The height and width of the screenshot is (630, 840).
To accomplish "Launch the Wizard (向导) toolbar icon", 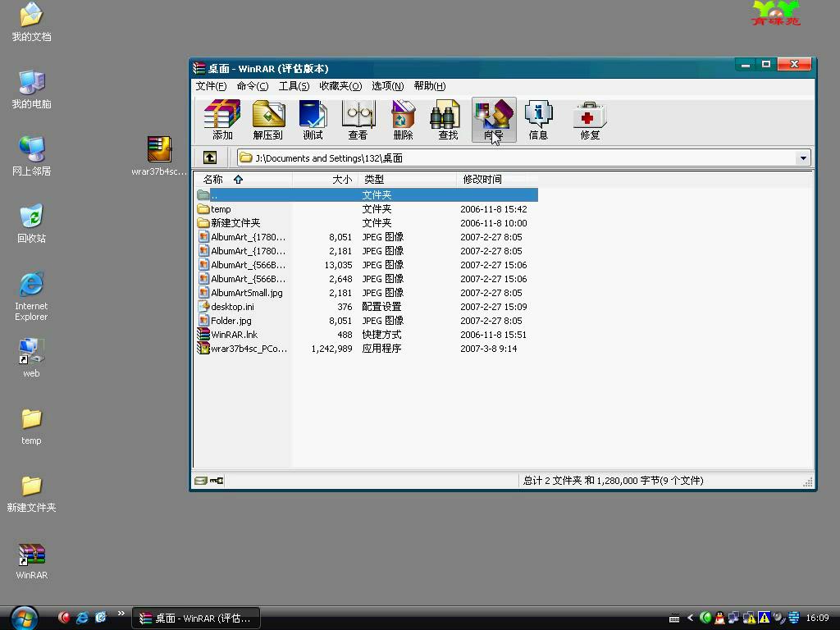I will click(493, 120).
